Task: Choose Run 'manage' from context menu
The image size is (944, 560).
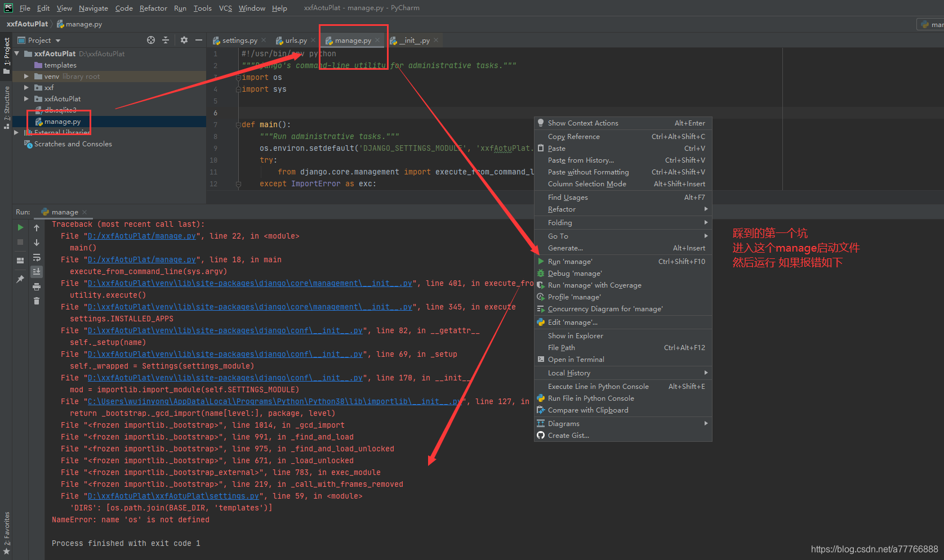Action: [623, 262]
